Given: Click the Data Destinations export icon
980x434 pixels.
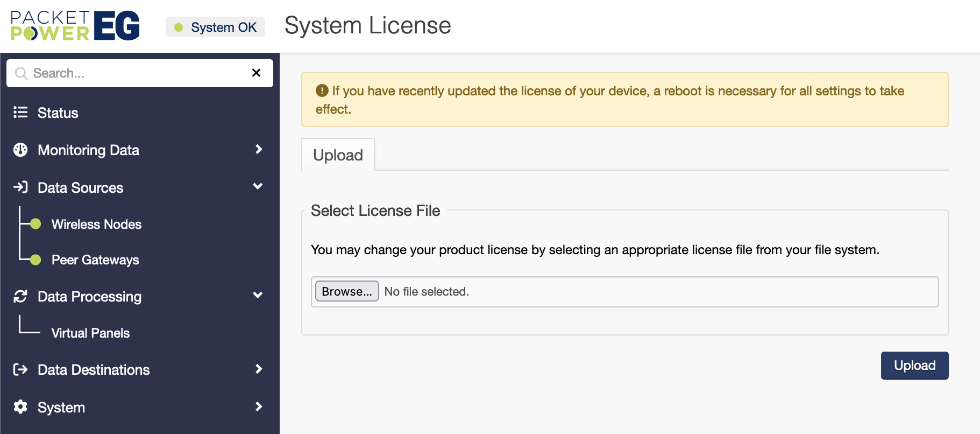Looking at the screenshot, I should 20,369.
